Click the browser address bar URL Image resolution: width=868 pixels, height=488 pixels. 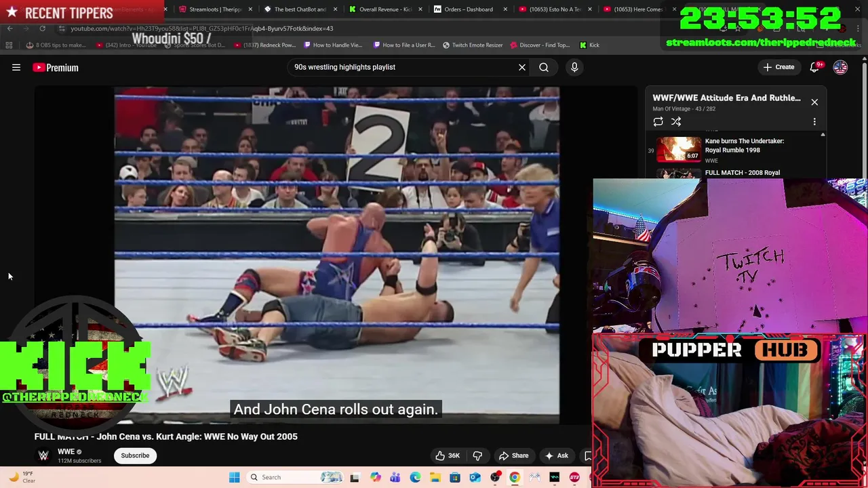pyautogui.click(x=202, y=28)
